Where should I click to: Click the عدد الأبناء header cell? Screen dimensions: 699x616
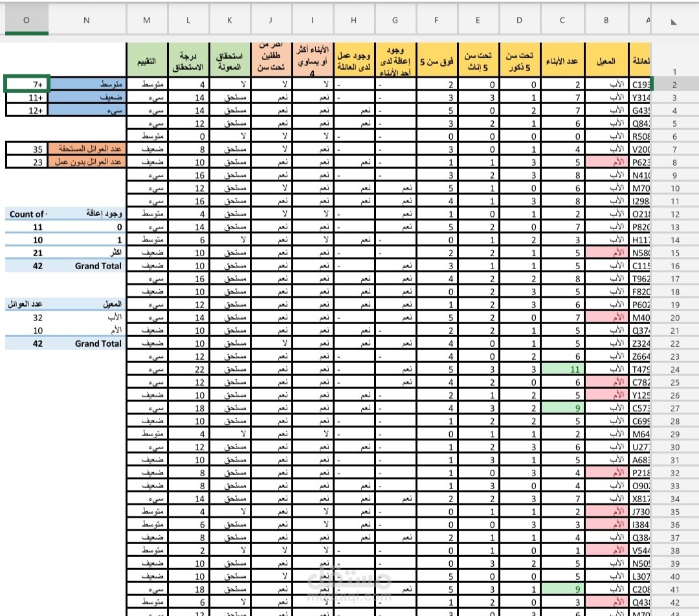(562, 60)
